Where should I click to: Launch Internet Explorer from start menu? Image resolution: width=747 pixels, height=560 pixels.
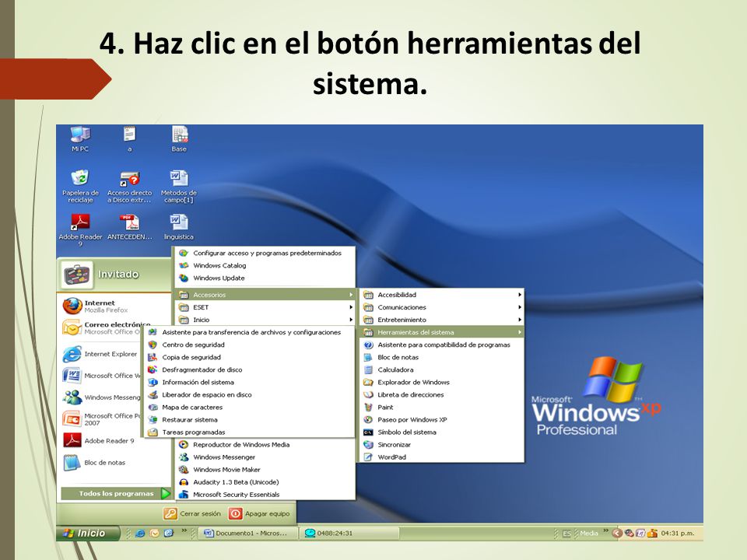(101, 354)
